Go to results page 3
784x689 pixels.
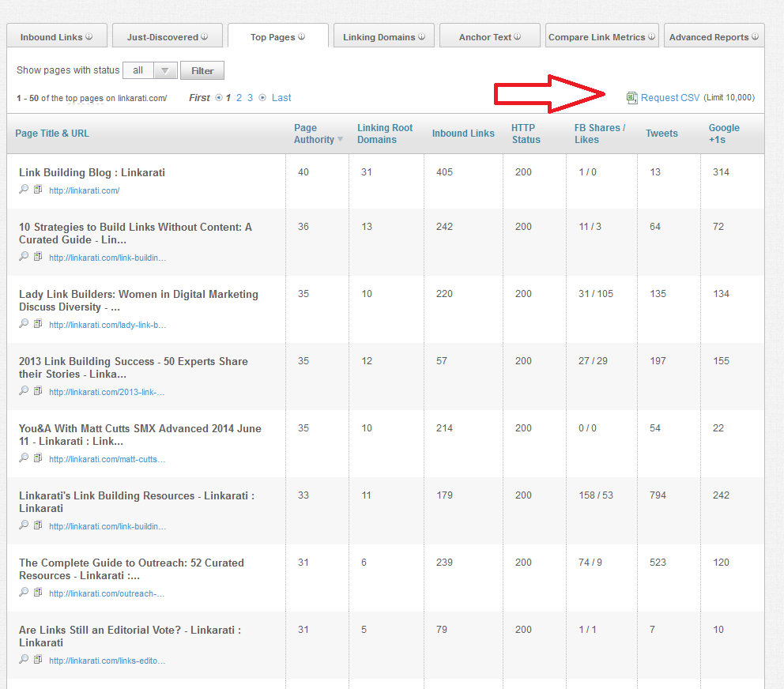pos(250,97)
